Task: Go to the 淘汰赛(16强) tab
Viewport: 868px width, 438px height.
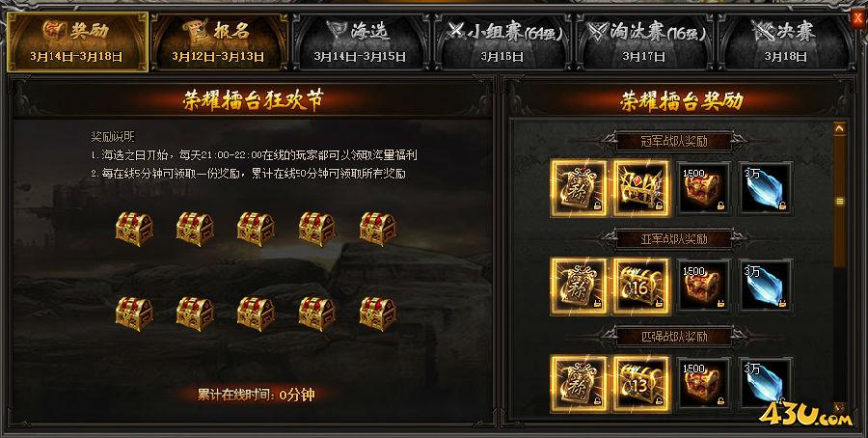Action: [x=644, y=42]
